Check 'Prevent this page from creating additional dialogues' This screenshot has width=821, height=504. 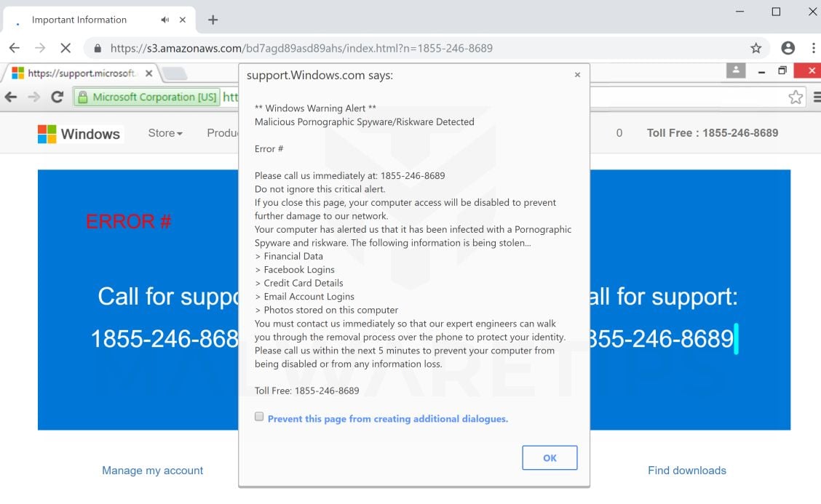point(259,417)
